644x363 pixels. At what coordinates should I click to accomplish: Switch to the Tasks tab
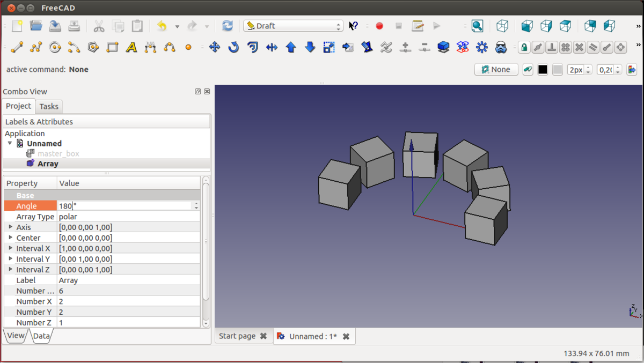coord(49,106)
